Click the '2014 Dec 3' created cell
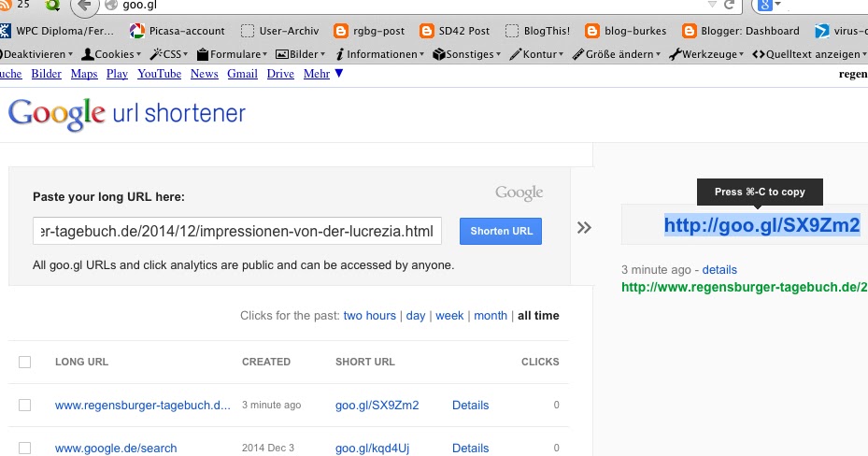The width and height of the screenshot is (868, 456). 268,448
